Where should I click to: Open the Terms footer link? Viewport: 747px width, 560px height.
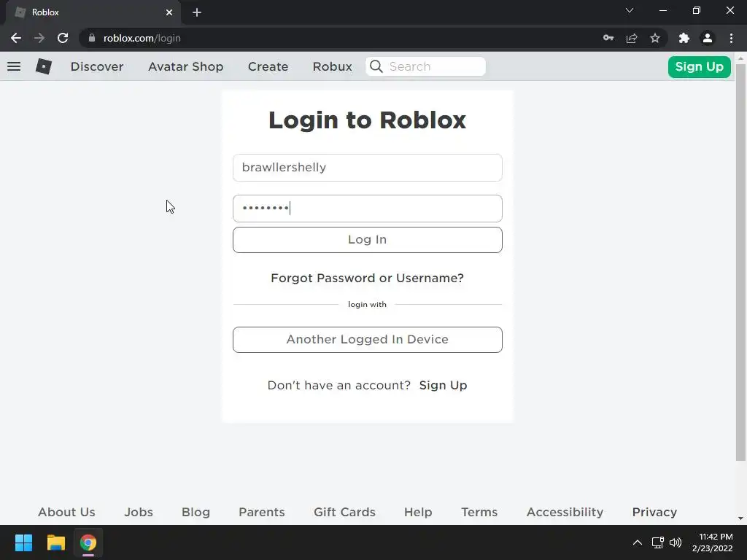pos(479,512)
